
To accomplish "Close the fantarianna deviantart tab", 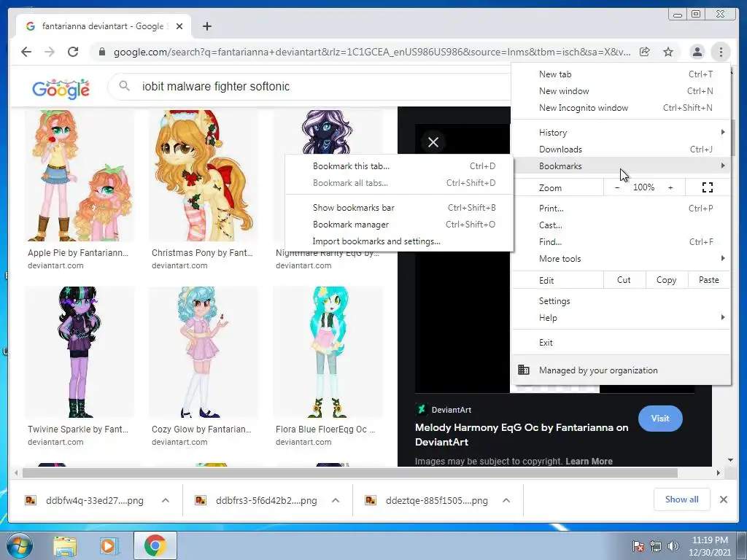I will 179,26.
